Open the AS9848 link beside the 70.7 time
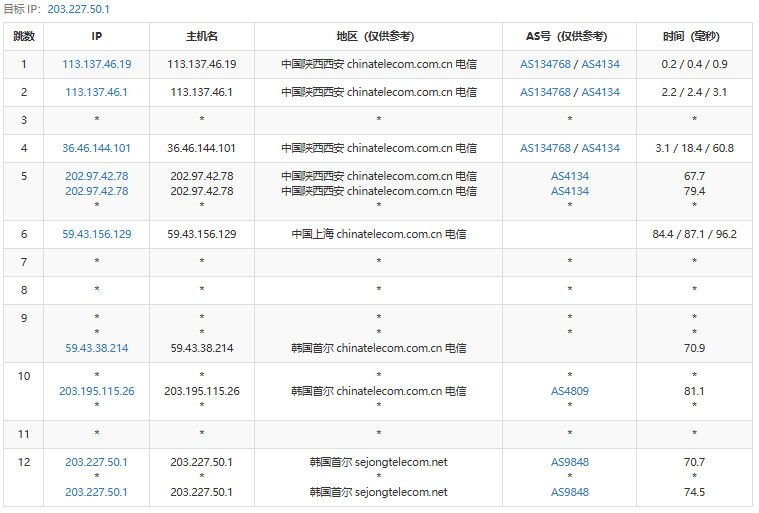Screen dimensions: 759x513 pos(570,462)
